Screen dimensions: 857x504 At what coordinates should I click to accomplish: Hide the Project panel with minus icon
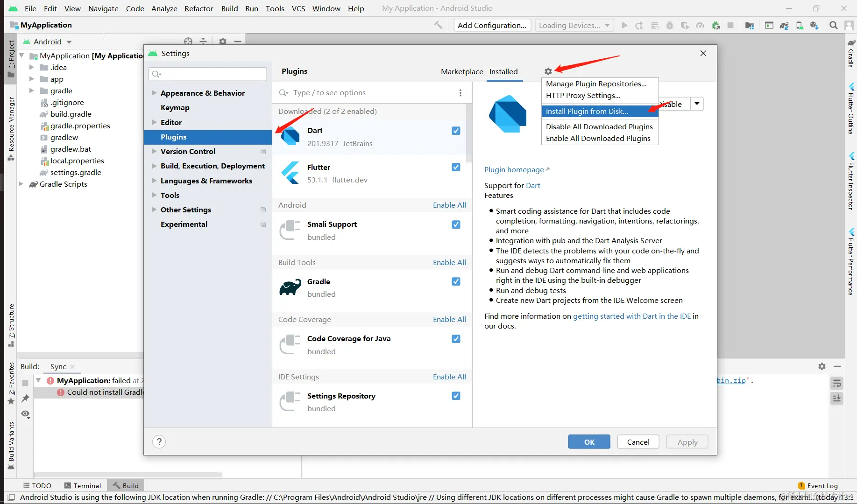point(238,42)
